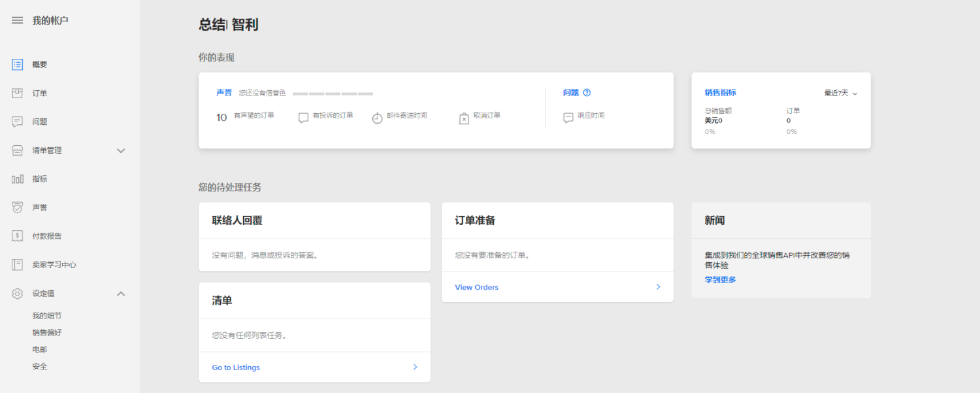Open the 概要 overview icon
980x393 pixels.
[x=18, y=65]
